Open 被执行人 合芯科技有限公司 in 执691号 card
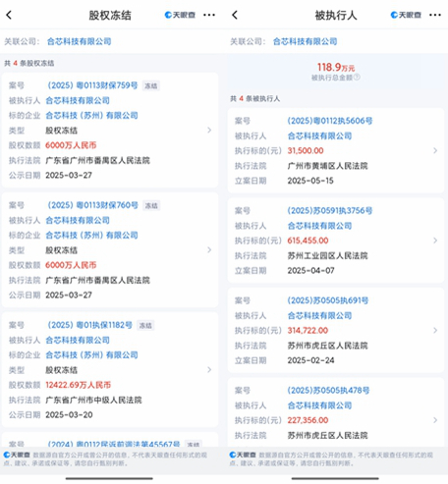Screen dimensions: 448x484 pyautogui.click(x=319, y=315)
